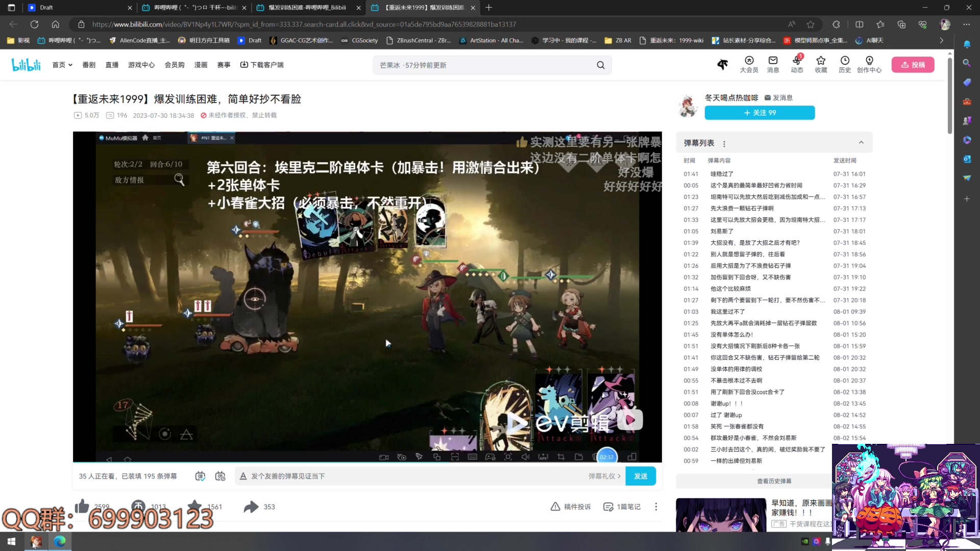Image resolution: width=980 pixels, height=551 pixels.
Task: Click the danmaku row 刘易斯了
Action: (774, 232)
